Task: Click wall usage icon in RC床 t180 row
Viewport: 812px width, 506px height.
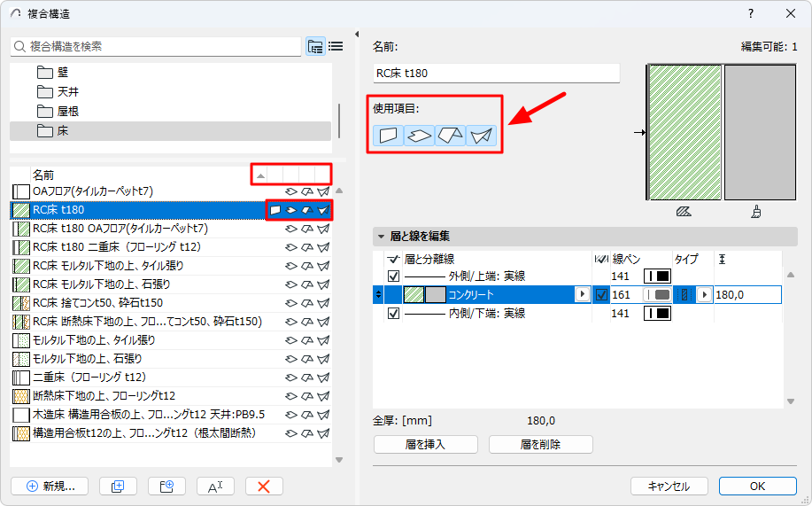Action: 275,210
